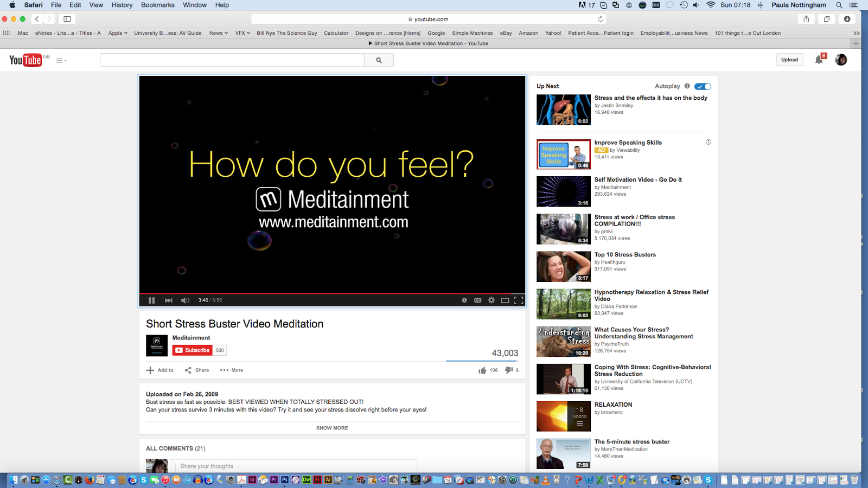868x488 pixels.
Task: Open the RELAXATION playlist
Action: pyautogui.click(x=613, y=404)
